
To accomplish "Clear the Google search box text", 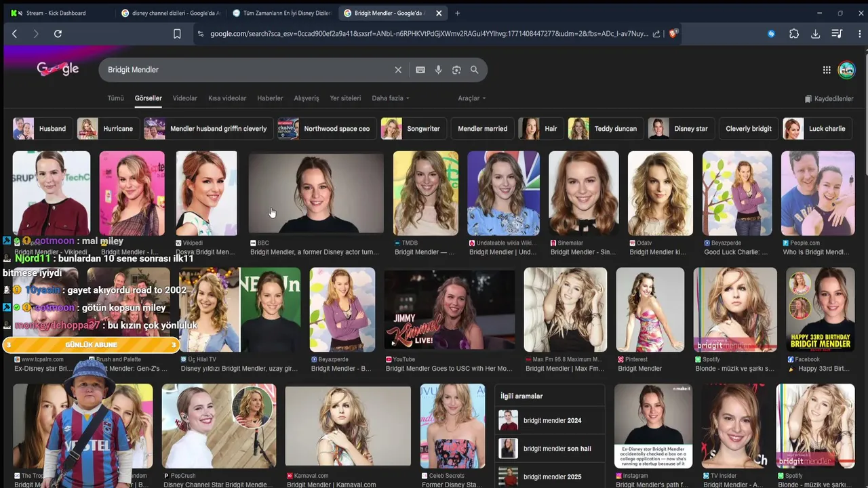I will click(398, 70).
